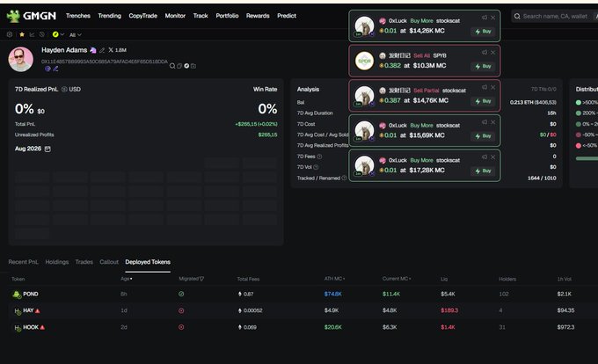Switch to the Trades tab

tap(84, 262)
